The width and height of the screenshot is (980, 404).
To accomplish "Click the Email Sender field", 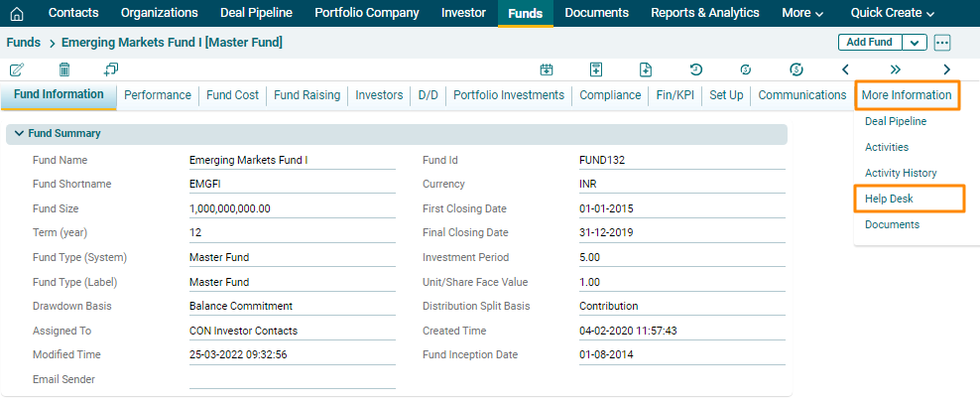I will (x=292, y=379).
